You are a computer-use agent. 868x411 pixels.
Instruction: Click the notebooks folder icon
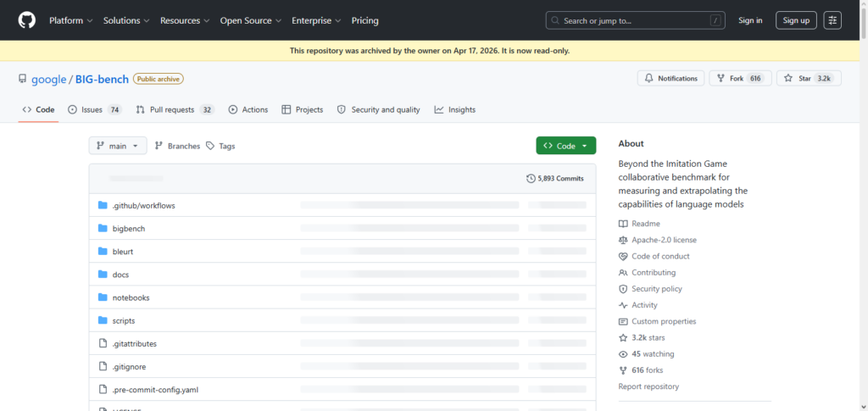[103, 297]
